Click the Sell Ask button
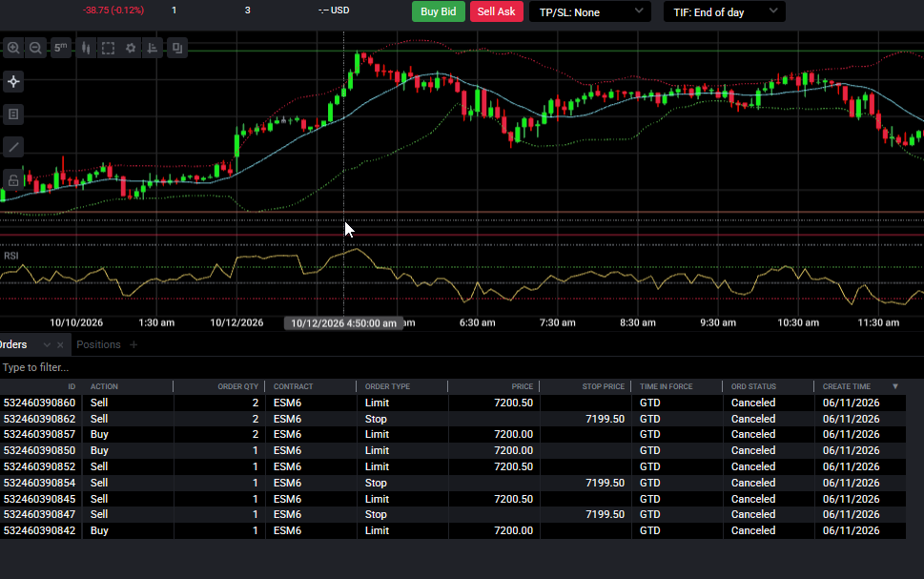Image resolution: width=924 pixels, height=579 pixels. tap(496, 11)
